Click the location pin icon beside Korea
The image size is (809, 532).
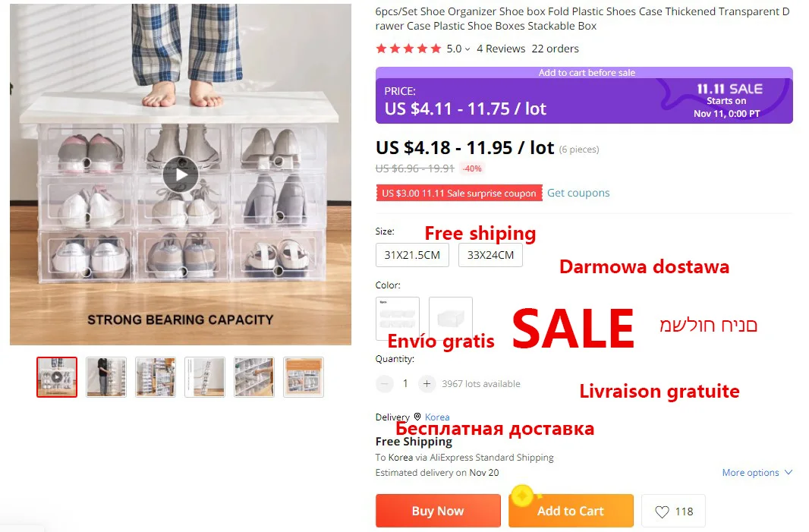click(417, 417)
